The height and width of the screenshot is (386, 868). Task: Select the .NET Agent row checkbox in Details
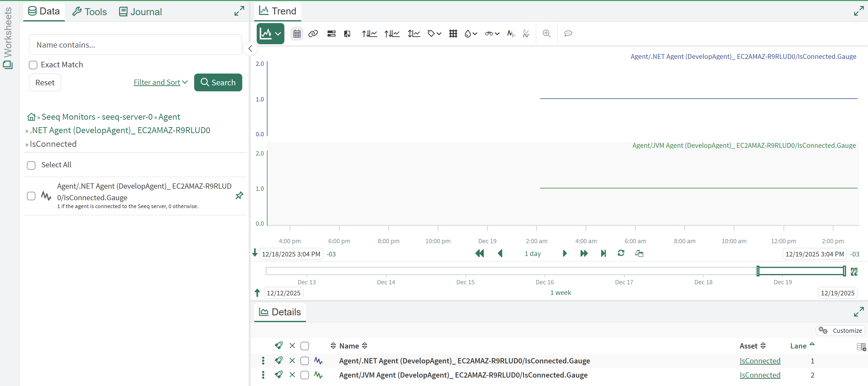coord(305,361)
